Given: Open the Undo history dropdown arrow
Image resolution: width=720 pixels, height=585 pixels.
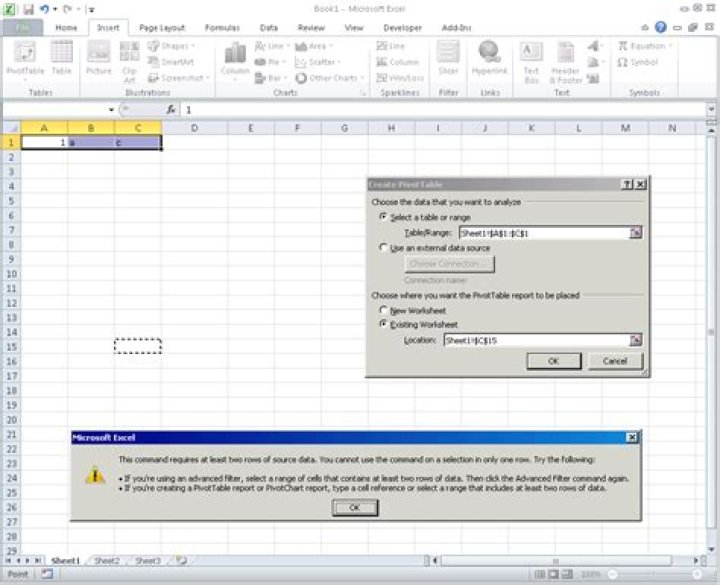Looking at the screenshot, I should pyautogui.click(x=55, y=9).
